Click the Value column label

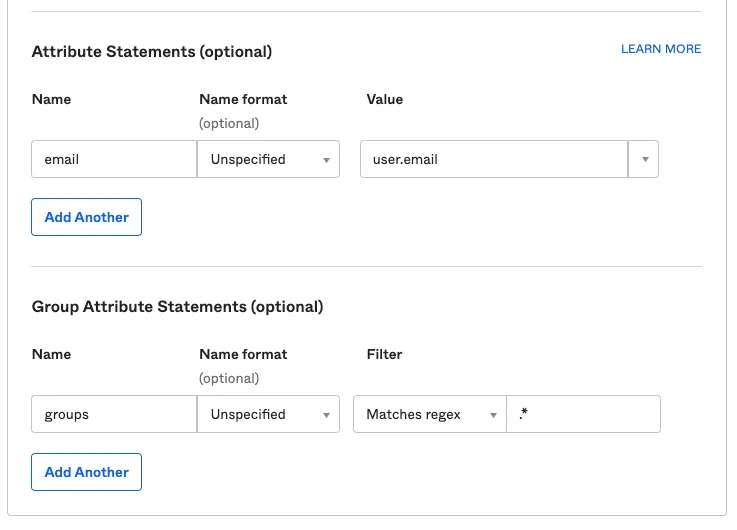pyautogui.click(x=385, y=99)
